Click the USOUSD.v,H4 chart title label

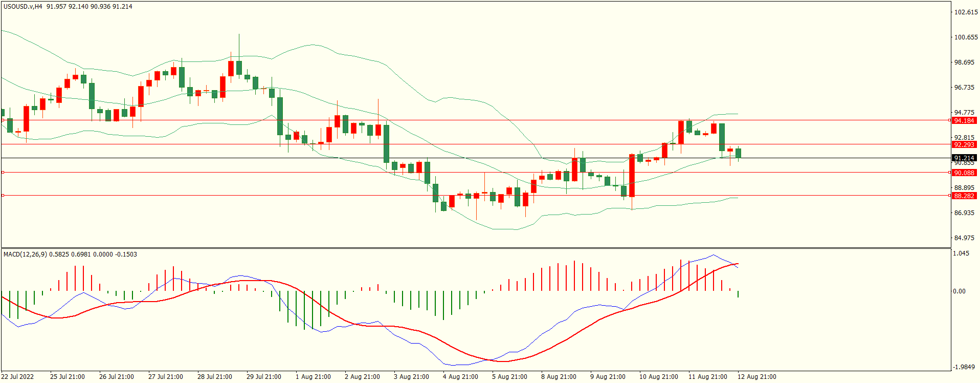[23, 7]
